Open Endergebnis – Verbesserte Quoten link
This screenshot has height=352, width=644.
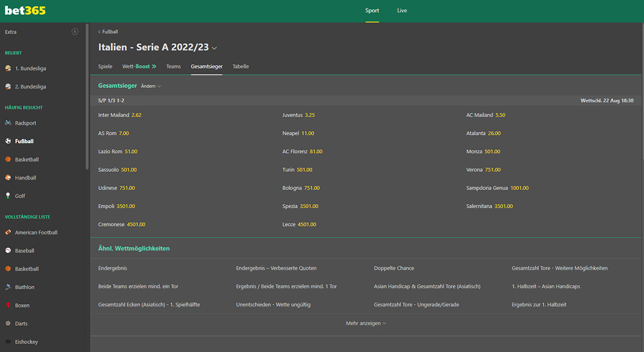pos(276,268)
